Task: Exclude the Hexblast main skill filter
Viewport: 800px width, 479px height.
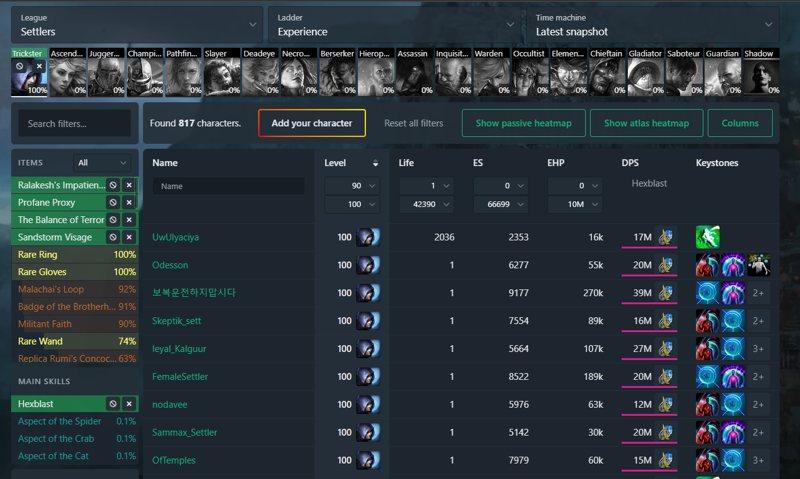Action: tap(113, 404)
